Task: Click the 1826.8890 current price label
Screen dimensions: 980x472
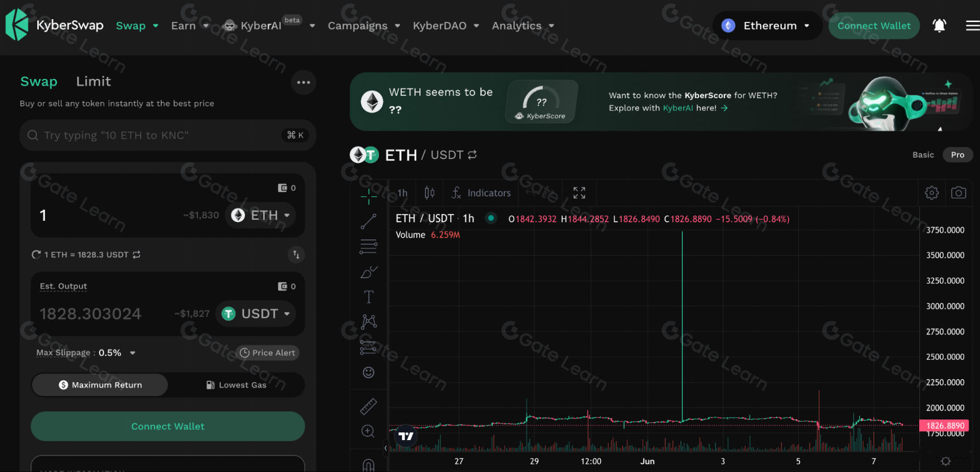Action: point(945,425)
